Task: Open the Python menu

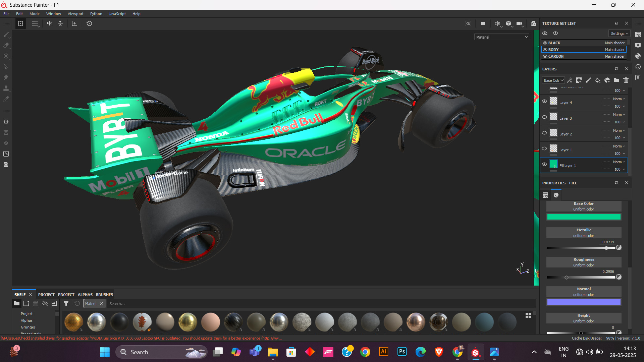Action: tap(96, 14)
